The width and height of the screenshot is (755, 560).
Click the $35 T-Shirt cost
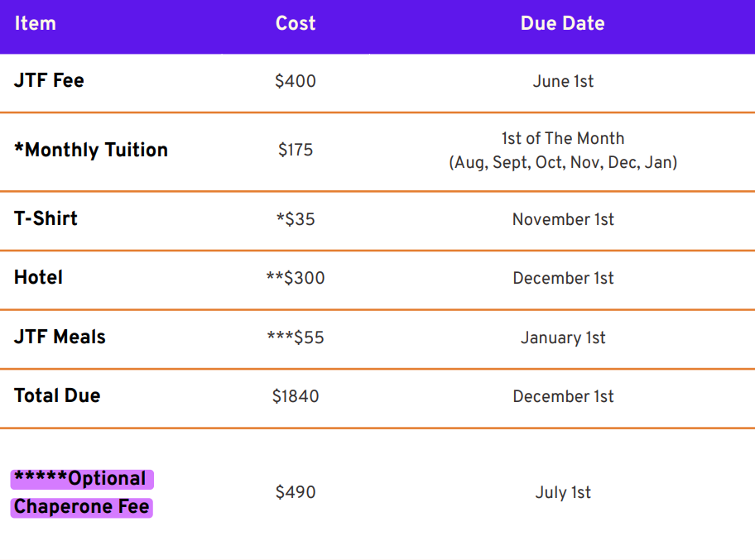click(x=296, y=219)
